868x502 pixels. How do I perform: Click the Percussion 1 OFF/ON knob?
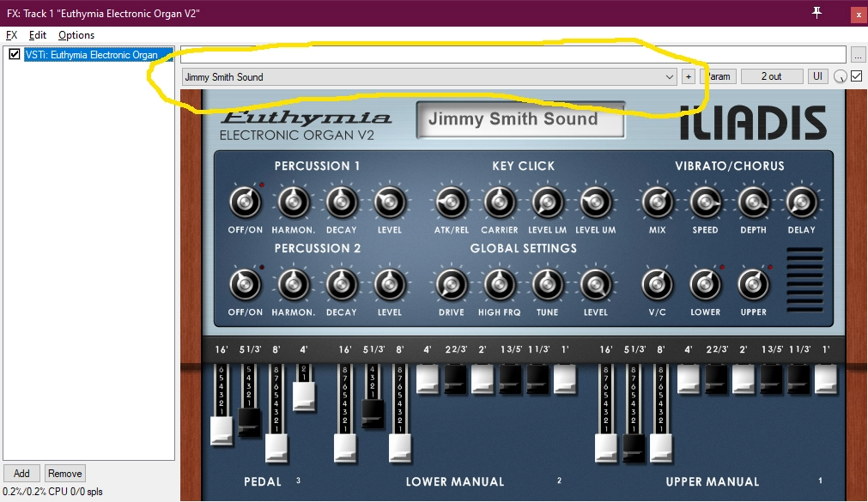pos(246,202)
